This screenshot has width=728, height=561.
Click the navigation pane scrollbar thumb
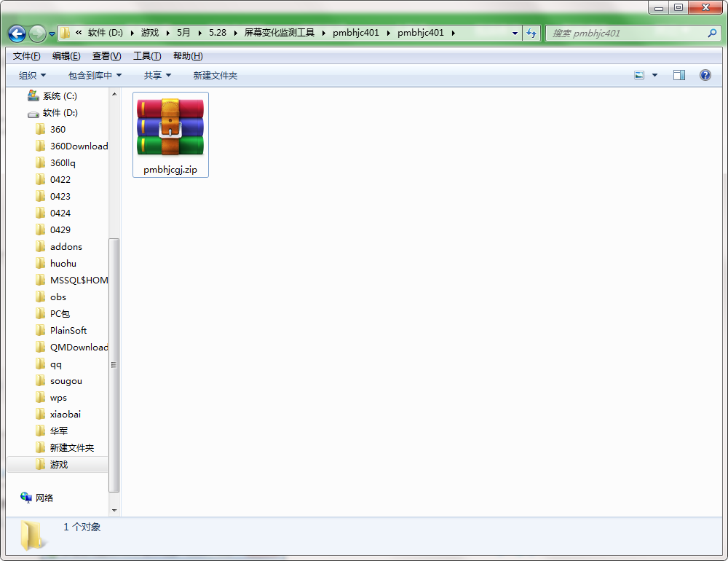pyautogui.click(x=114, y=365)
